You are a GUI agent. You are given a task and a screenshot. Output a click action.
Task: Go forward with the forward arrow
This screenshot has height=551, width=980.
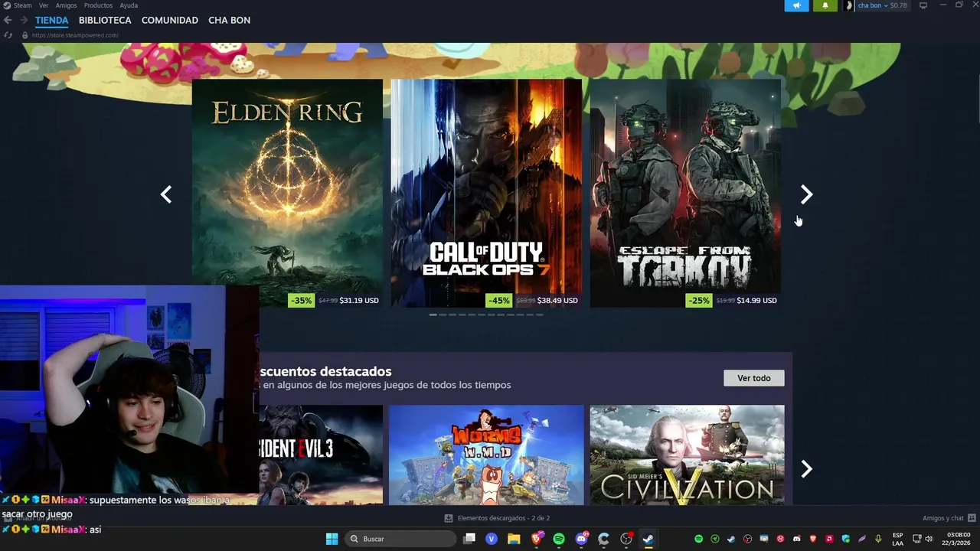(23, 20)
